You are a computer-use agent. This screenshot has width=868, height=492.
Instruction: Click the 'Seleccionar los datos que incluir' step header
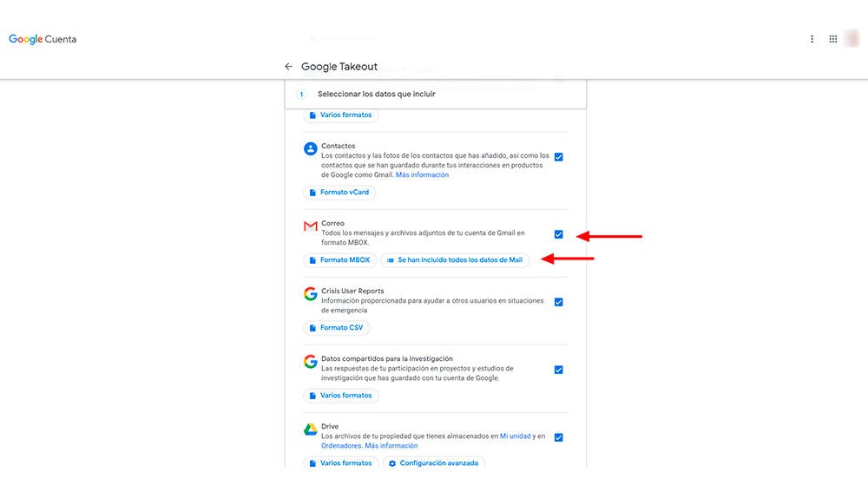(436, 94)
